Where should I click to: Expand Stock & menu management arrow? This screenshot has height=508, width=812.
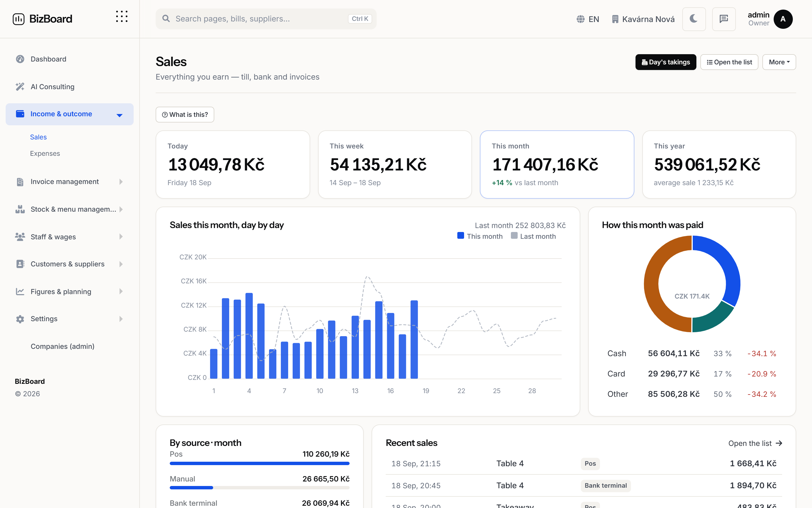click(121, 209)
